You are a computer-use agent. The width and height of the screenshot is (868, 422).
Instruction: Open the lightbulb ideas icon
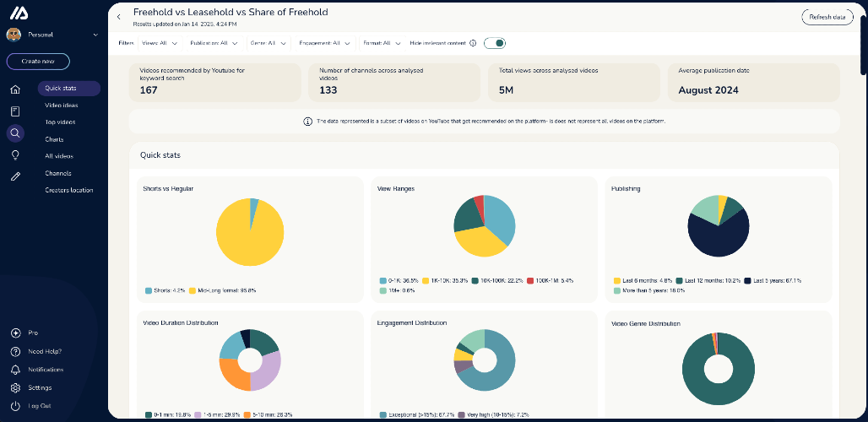click(x=15, y=154)
